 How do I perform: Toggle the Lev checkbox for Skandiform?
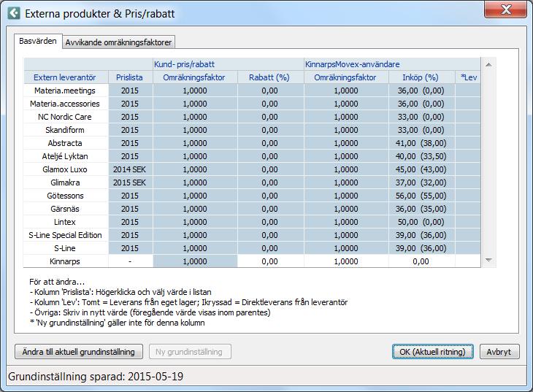(468, 130)
